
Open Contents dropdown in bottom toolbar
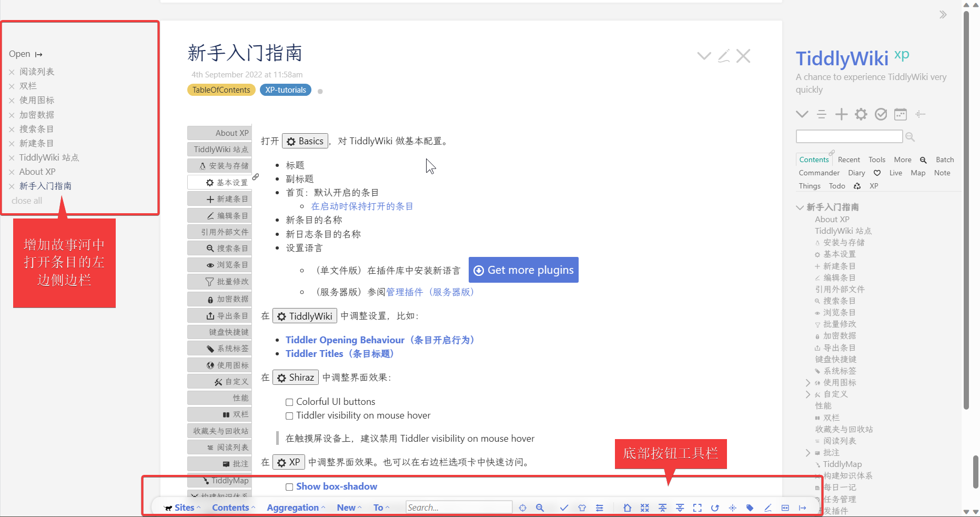click(234, 508)
